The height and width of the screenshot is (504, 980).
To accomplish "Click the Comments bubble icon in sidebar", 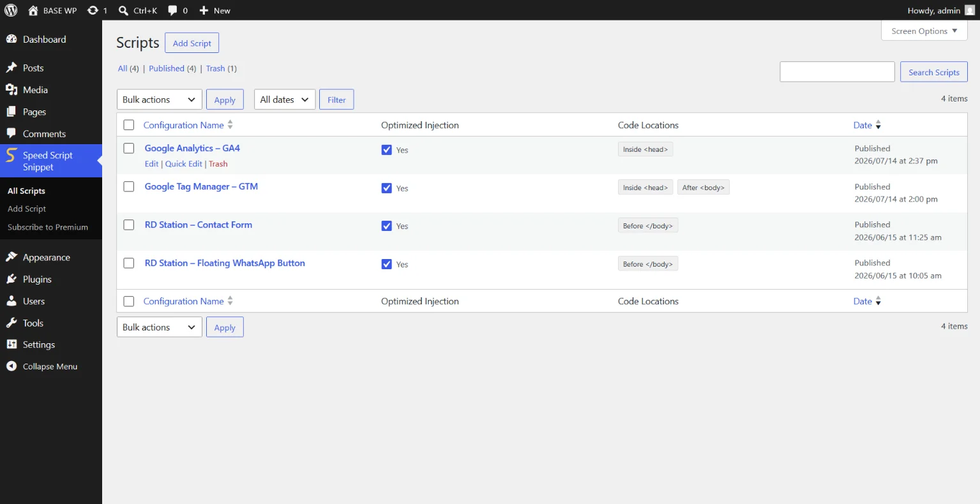I will [11, 133].
